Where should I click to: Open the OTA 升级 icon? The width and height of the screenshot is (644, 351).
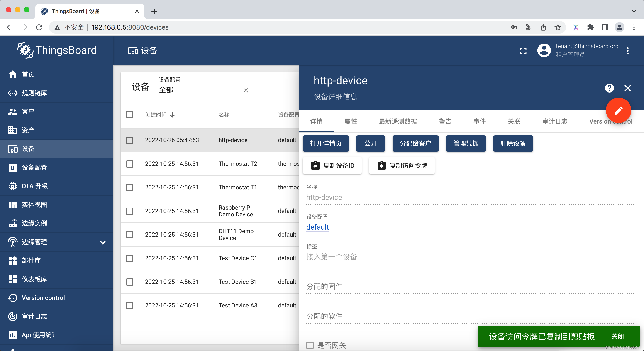tap(12, 186)
